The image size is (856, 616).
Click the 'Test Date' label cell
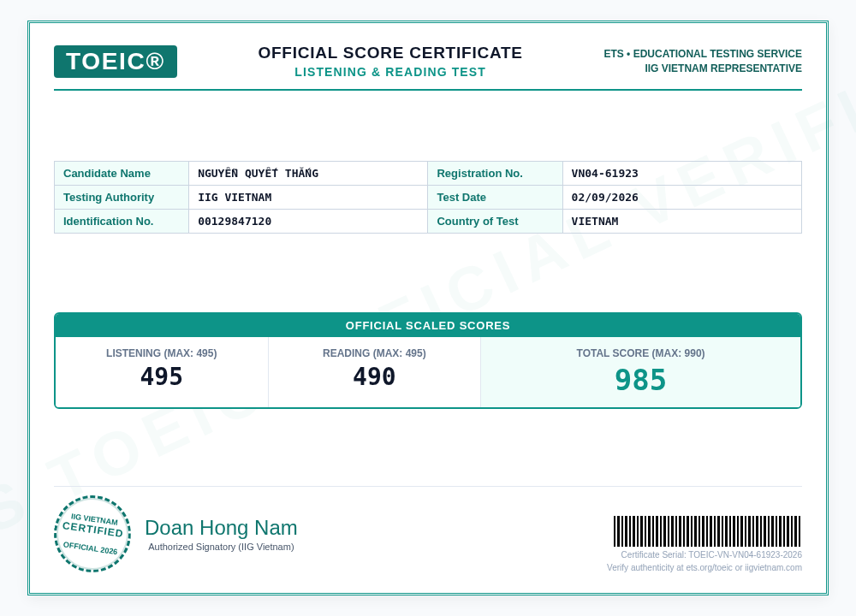(495, 198)
